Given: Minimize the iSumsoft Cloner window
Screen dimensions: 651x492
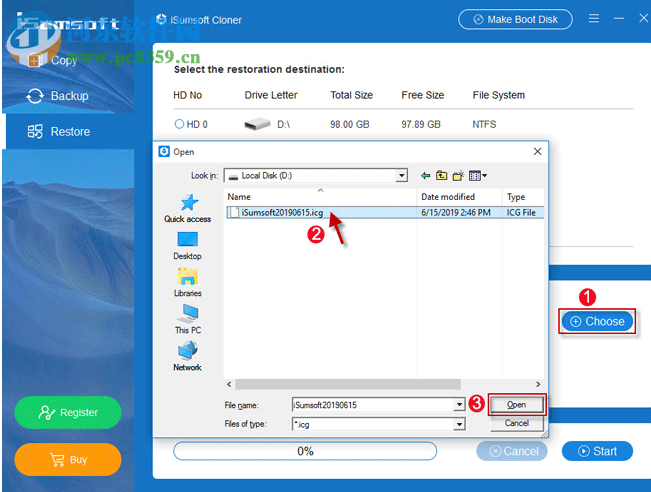Looking at the screenshot, I should coord(619,19).
